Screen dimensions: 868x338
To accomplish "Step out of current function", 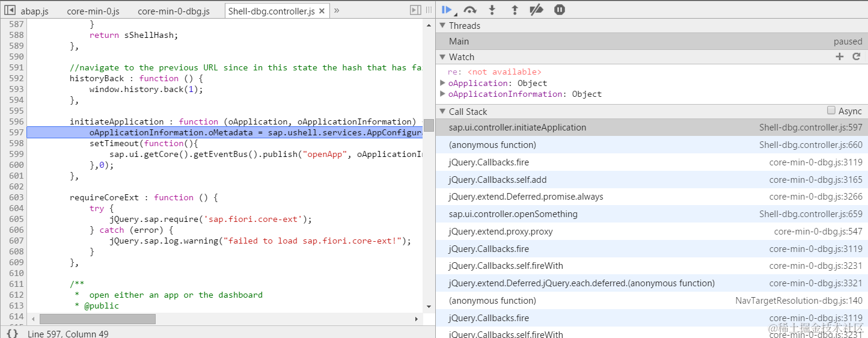I will (x=515, y=10).
